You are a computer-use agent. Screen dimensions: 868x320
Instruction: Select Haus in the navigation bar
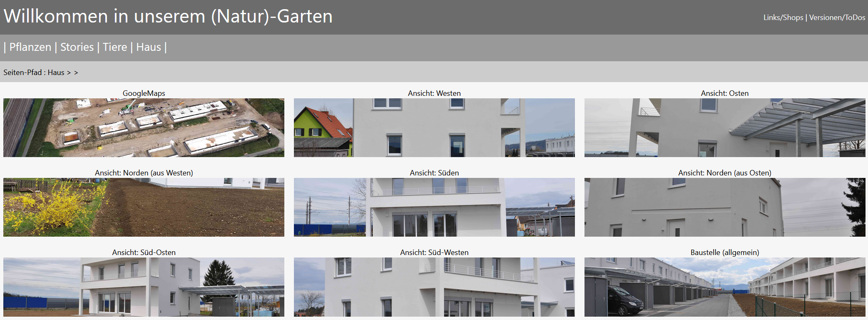pos(149,47)
